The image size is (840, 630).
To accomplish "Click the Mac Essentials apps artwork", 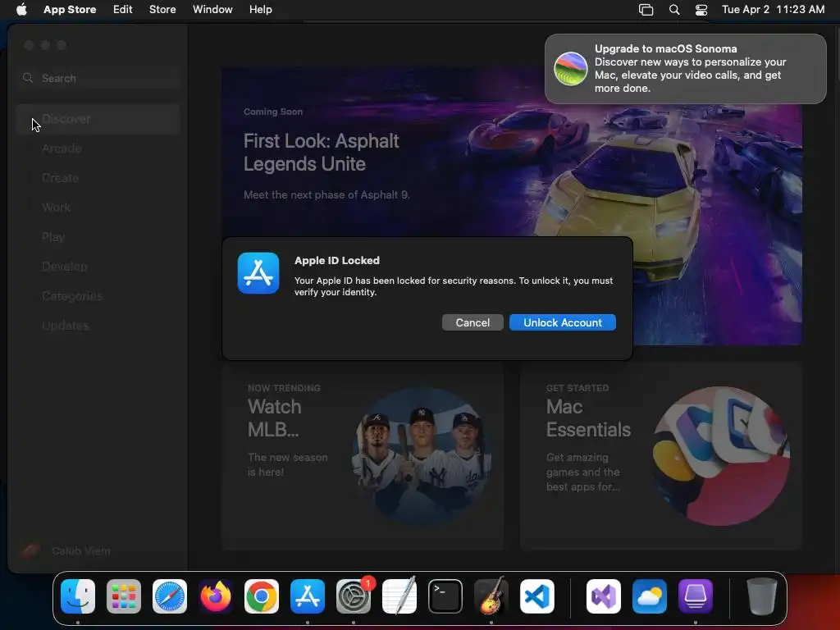I will pyautogui.click(x=721, y=456).
